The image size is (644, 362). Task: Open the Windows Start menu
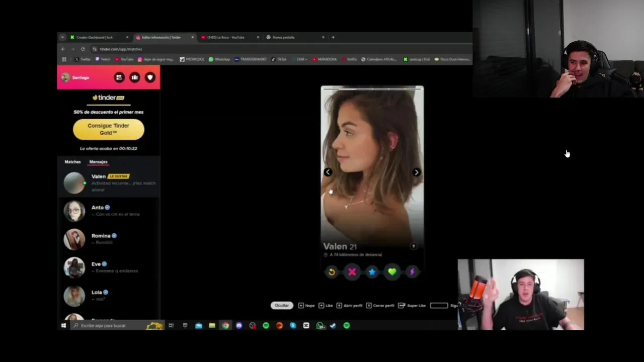tap(63, 326)
